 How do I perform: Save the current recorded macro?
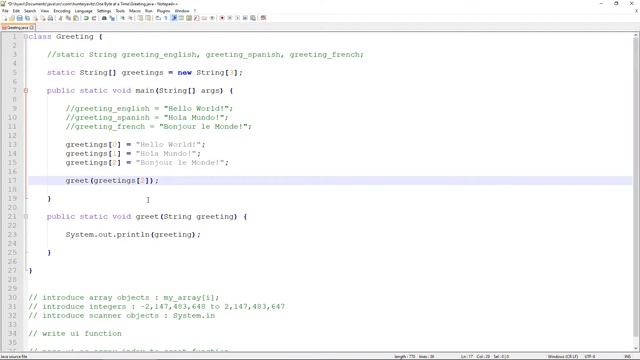(x=253, y=18)
